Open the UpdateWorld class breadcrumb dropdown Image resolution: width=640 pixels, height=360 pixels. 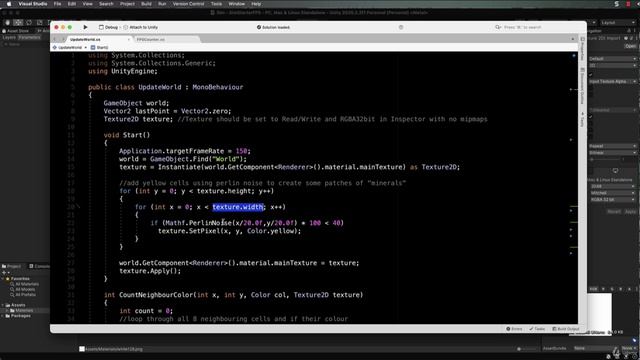(70, 47)
